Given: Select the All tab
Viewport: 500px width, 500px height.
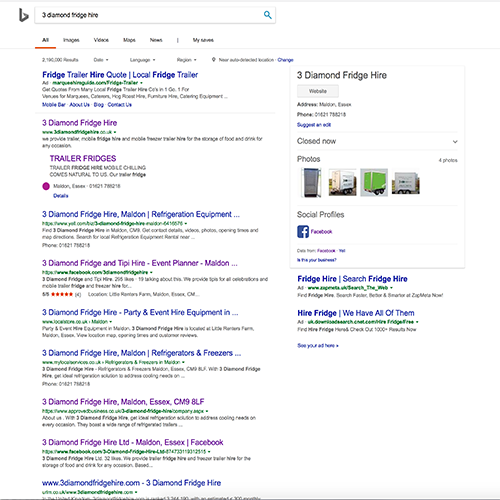Looking at the screenshot, I should pos(45,40).
